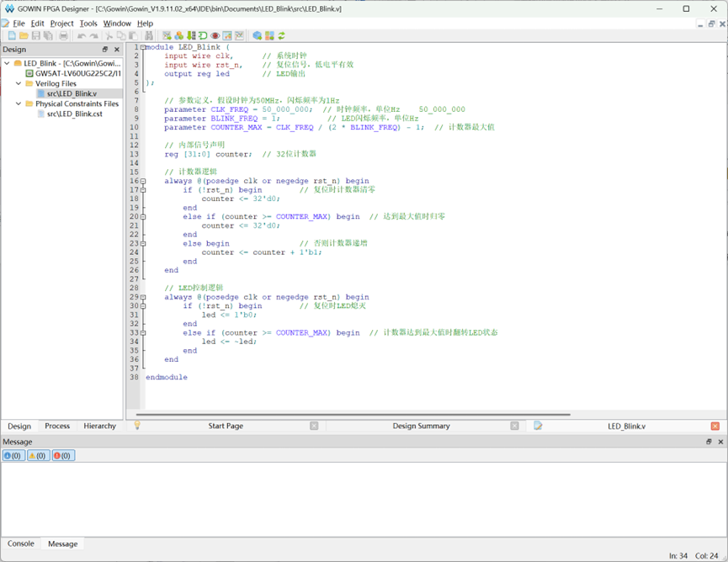This screenshot has height=562, width=728.
Task: Toggle the info messages filter button
Action: tap(13, 456)
